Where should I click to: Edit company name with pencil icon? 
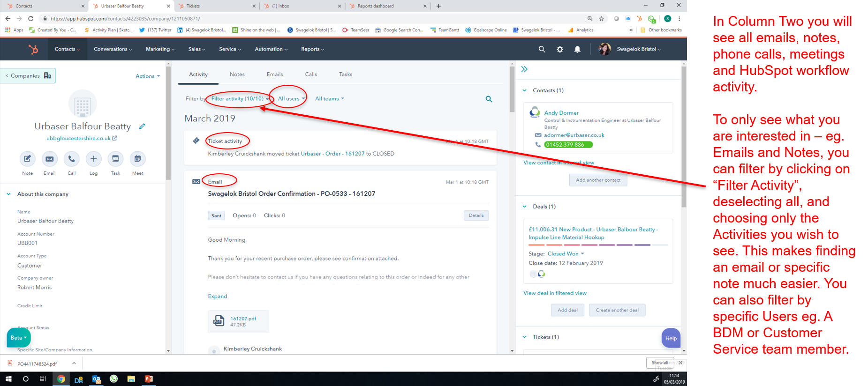tap(142, 126)
